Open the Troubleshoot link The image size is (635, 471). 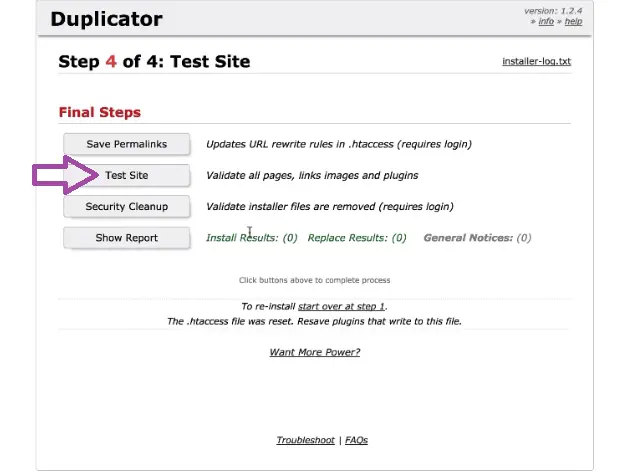pos(305,440)
